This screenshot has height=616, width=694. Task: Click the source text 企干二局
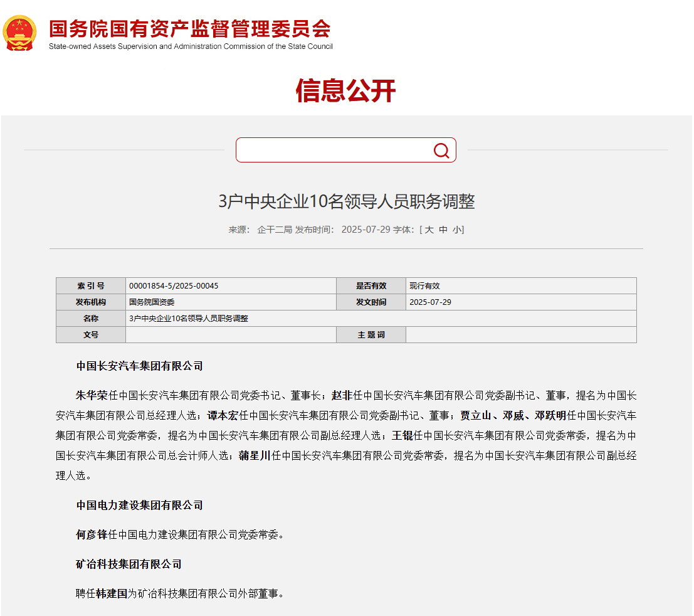[x=275, y=230]
